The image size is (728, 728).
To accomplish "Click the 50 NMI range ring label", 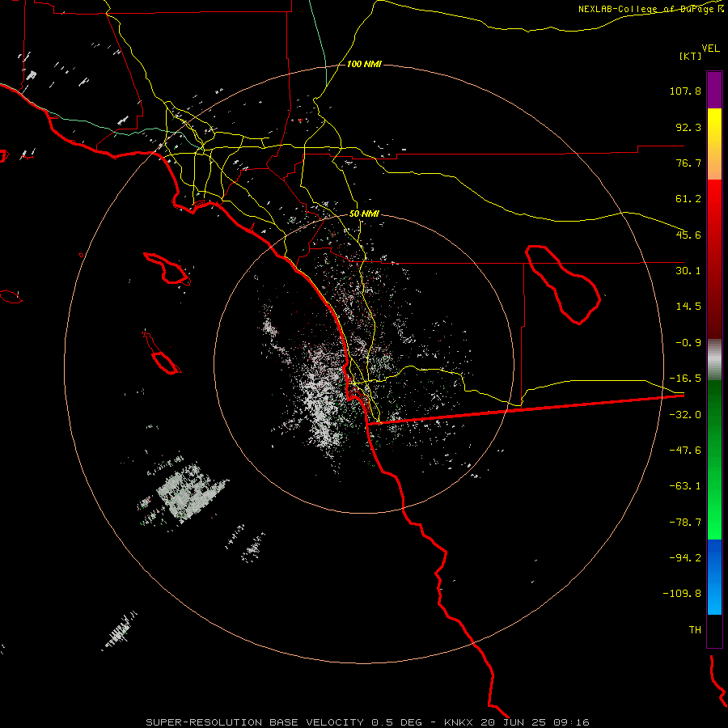I will click(x=364, y=214).
